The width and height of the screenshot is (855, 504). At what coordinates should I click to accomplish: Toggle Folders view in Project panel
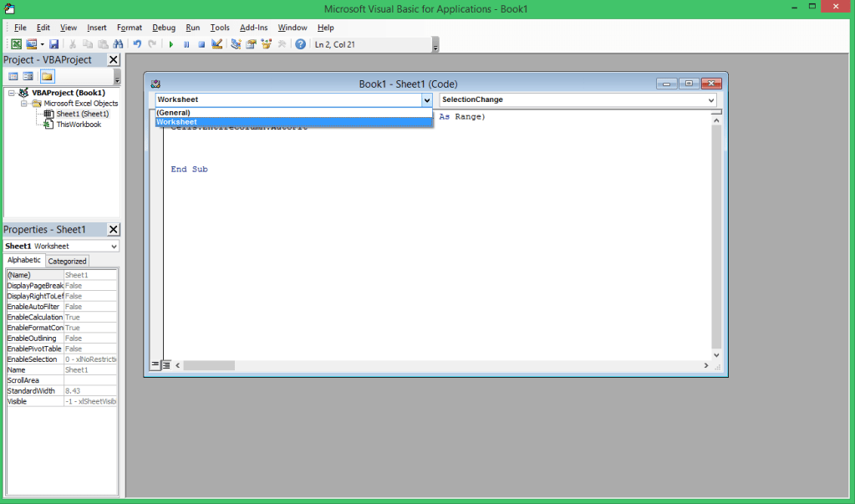(47, 77)
